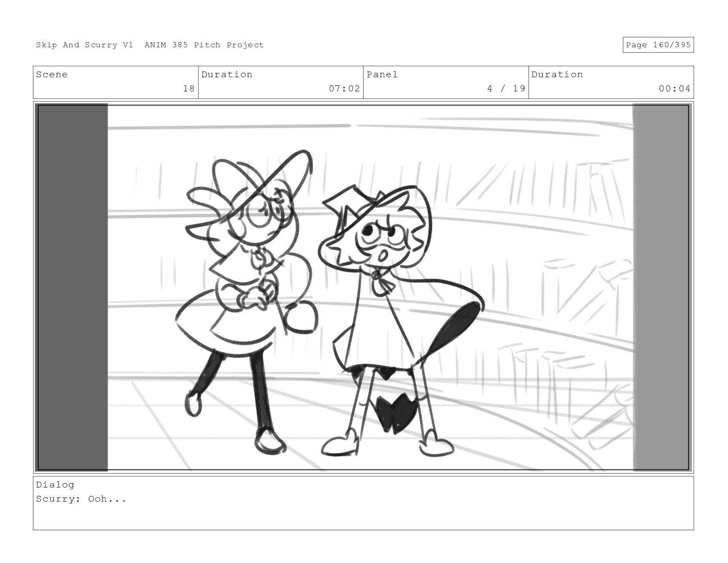Click the 'Panel' column label

(382, 75)
